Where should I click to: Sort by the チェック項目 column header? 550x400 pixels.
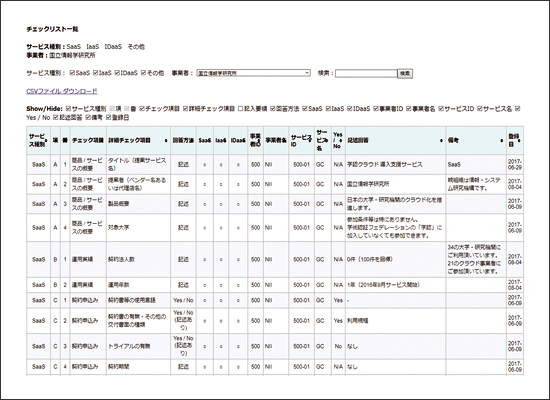(88, 140)
